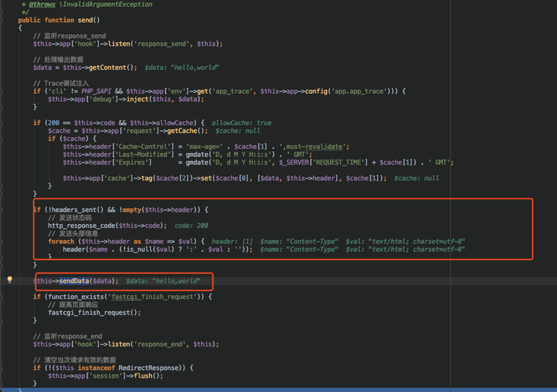
Task: Click the foreach keyword
Action: [x=61, y=241]
